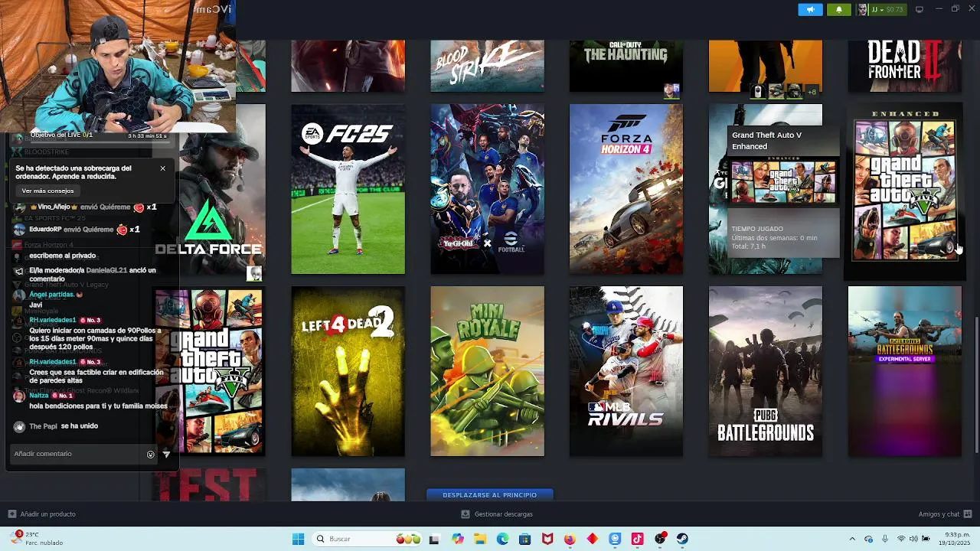Open Wi-Fi network tray icon

(x=901, y=539)
